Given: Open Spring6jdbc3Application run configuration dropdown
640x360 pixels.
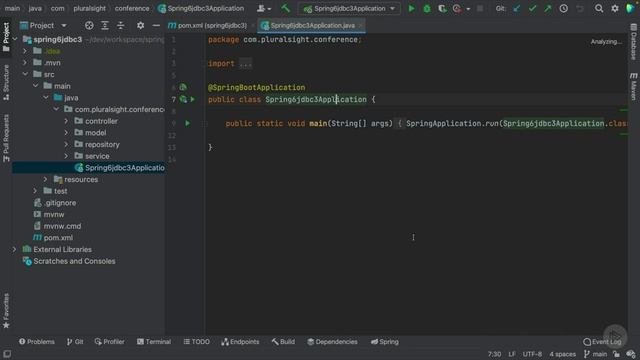Looking at the screenshot, I should click(349, 9).
